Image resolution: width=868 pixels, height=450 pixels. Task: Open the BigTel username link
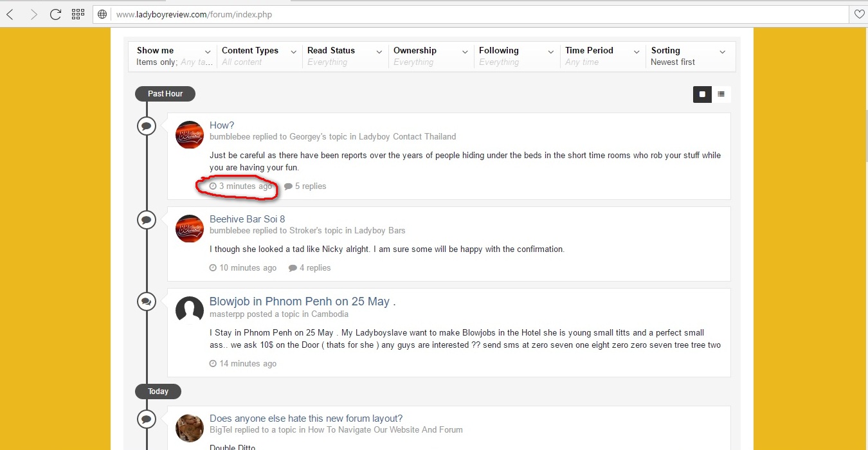click(x=222, y=430)
